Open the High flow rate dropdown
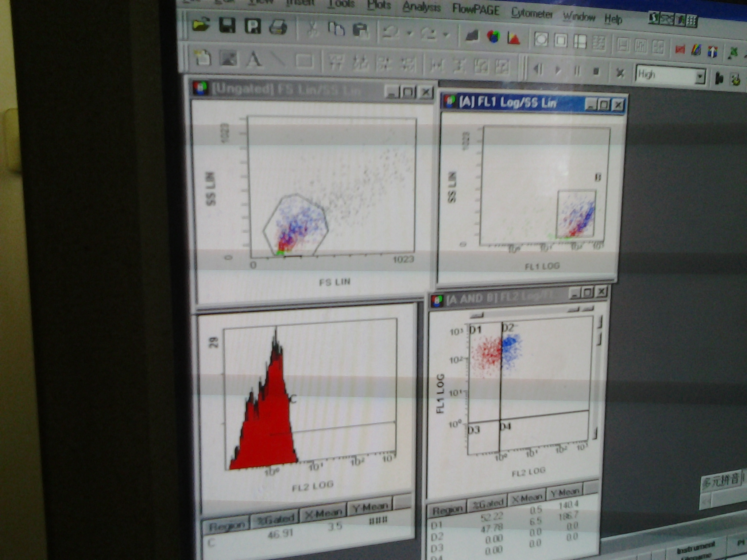 pos(700,77)
